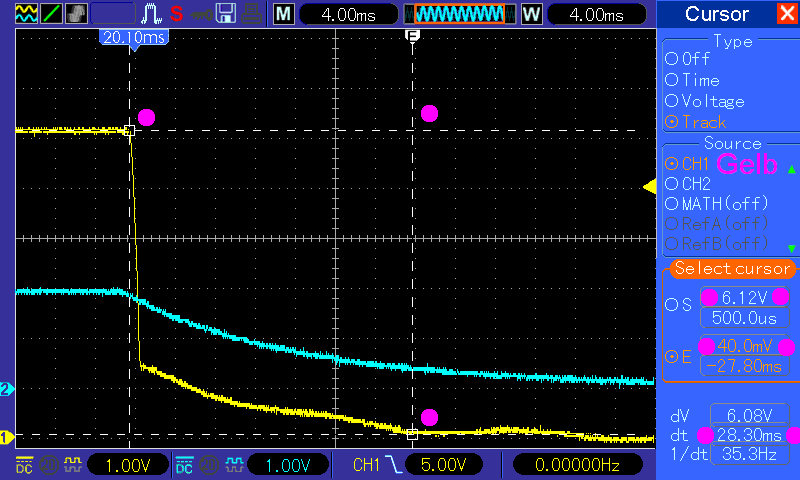Screen dimensions: 800x480
Task: Click the E cursor flag at top of grid
Action: (x=412, y=35)
